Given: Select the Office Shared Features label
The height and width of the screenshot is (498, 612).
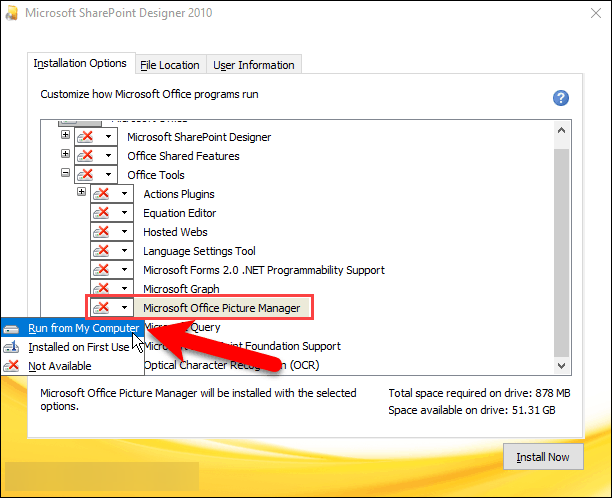Looking at the screenshot, I should pyautogui.click(x=183, y=156).
